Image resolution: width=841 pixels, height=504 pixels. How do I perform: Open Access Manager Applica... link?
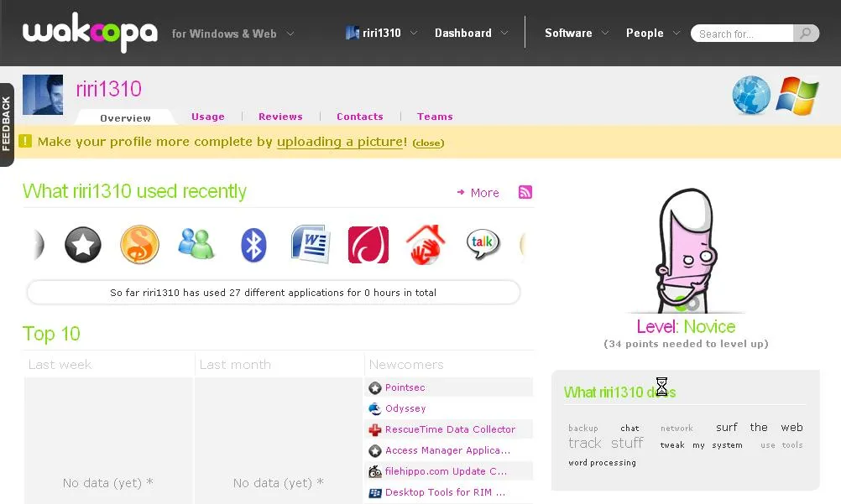(448, 450)
